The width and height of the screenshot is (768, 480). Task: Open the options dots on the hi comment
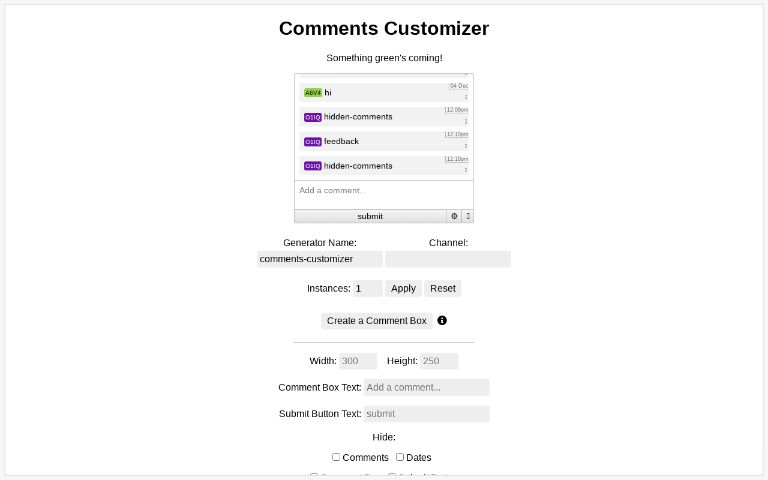(466, 97)
